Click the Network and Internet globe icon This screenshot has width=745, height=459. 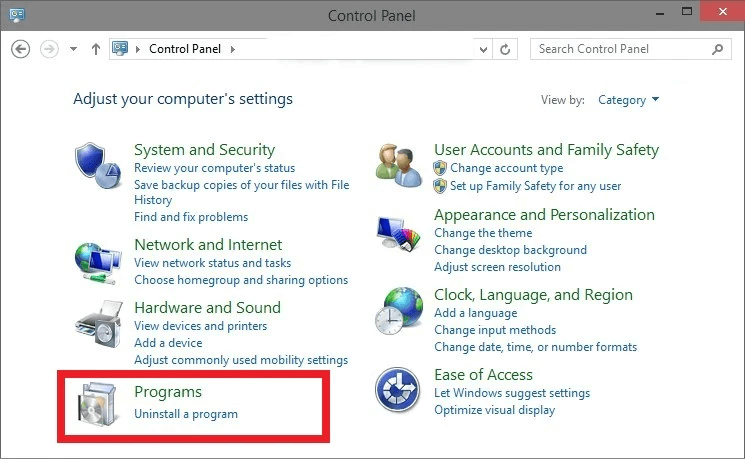click(98, 261)
